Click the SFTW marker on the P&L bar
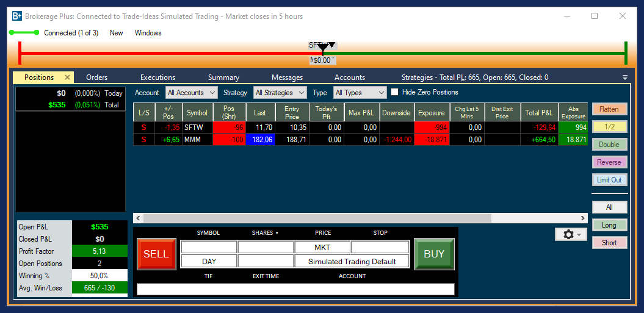The height and width of the screenshot is (313, 644). click(x=323, y=45)
